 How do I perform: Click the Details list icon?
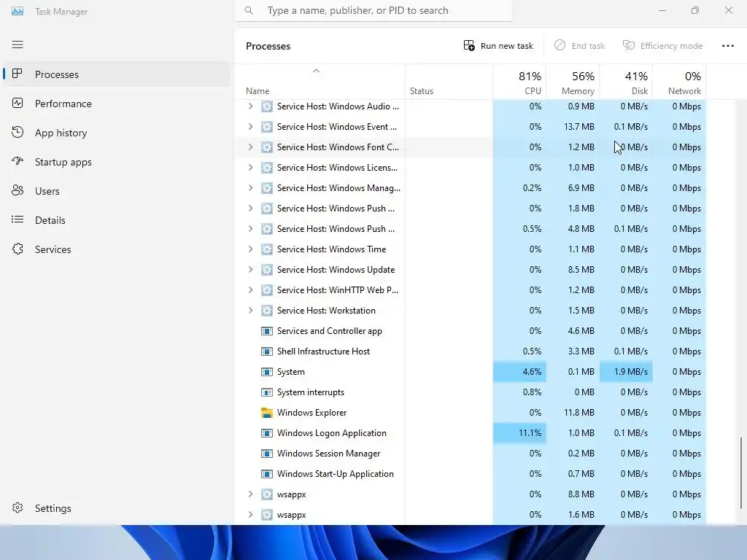coord(18,219)
